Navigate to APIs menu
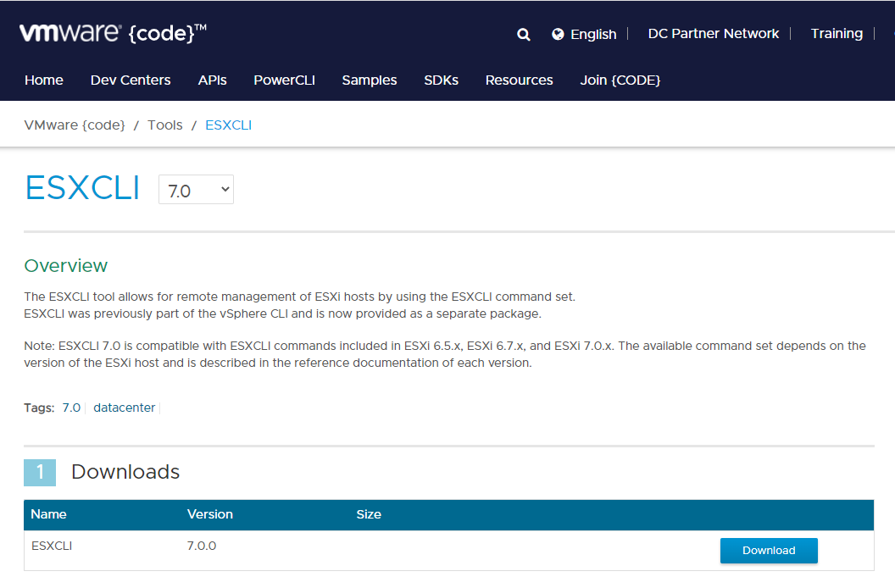This screenshot has width=895, height=588. (213, 80)
